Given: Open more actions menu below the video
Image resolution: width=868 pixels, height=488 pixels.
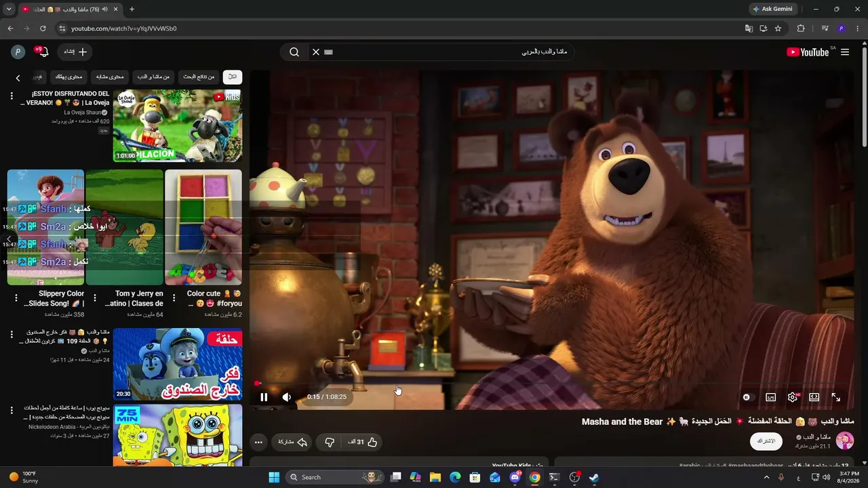Looking at the screenshot, I should 258,442.
